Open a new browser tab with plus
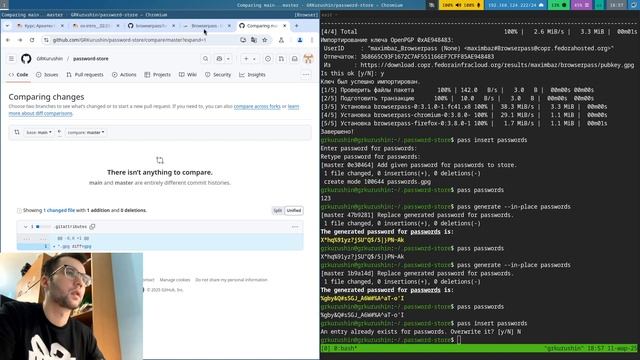Viewport: 640px width, 360px height. pos(297,26)
